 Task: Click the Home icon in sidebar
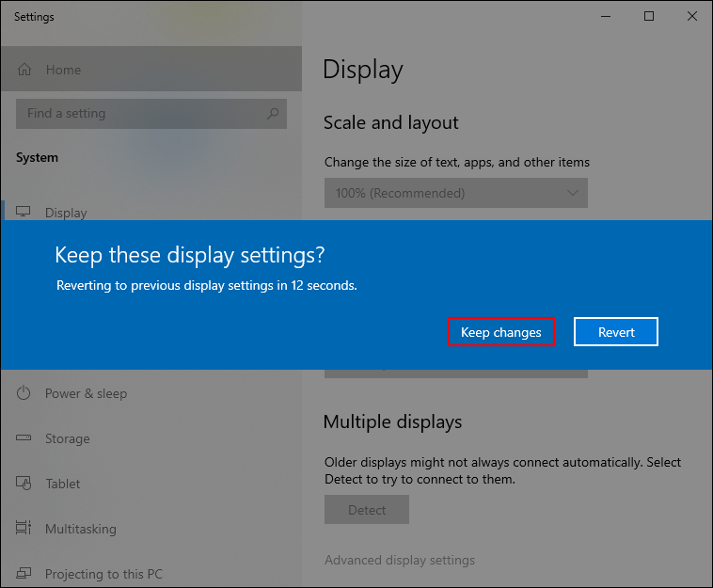(x=24, y=70)
